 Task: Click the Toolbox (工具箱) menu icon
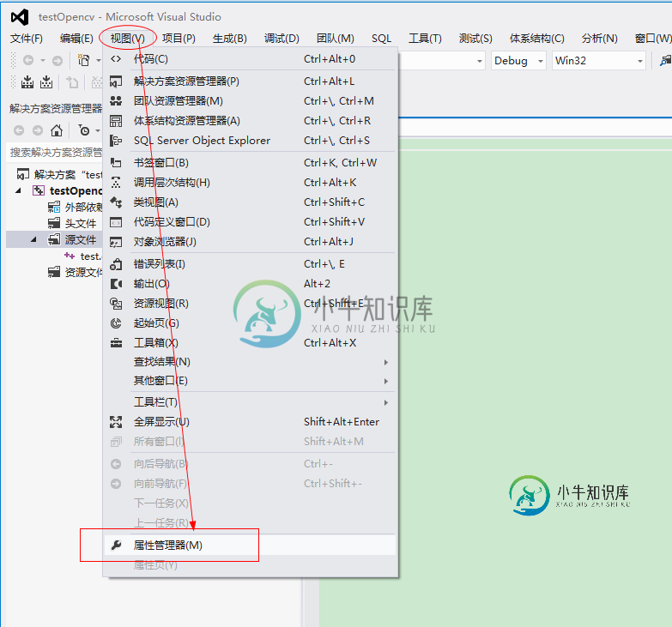click(x=116, y=342)
